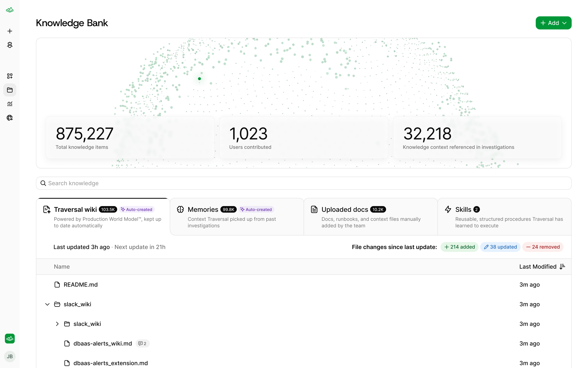Image resolution: width=588 pixels, height=368 pixels.
Task: Click the Traversal logo in the sidebar top
Action: tap(10, 10)
